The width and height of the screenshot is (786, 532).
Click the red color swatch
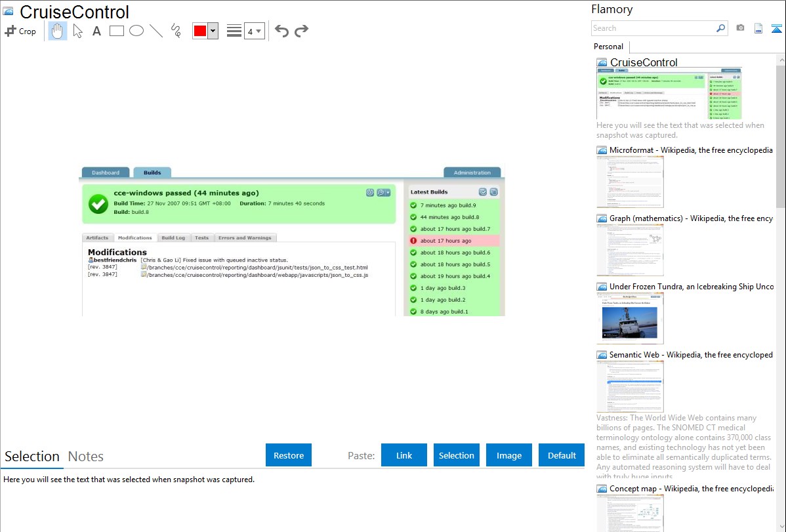(x=199, y=31)
